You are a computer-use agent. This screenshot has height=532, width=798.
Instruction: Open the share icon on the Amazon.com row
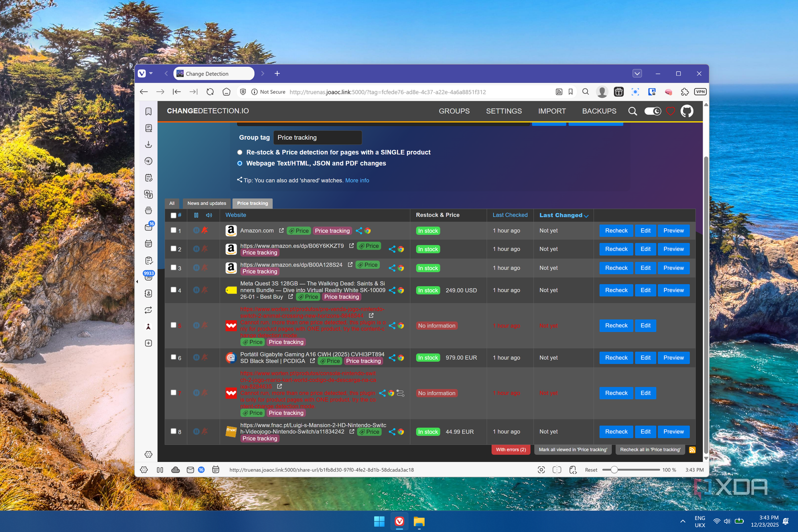(359, 231)
